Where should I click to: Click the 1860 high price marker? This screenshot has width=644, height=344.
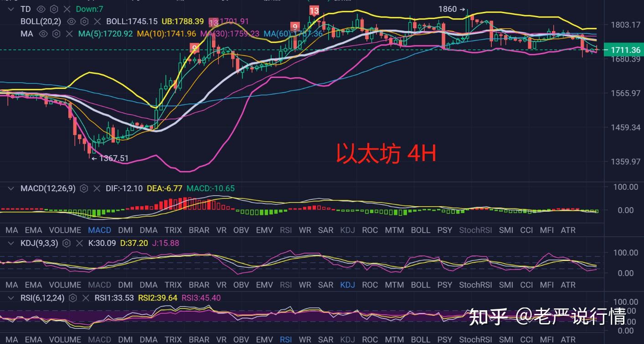pos(451,9)
